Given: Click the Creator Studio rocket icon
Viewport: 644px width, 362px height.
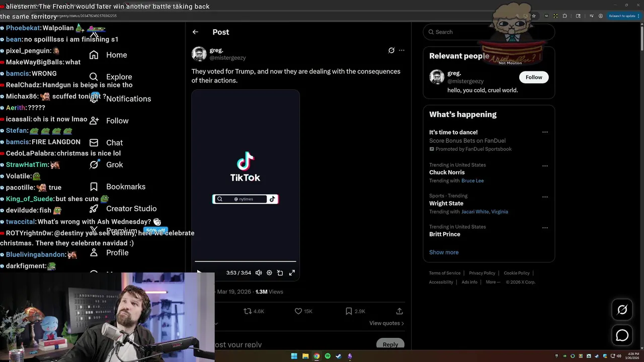Looking at the screenshot, I should click(x=94, y=209).
